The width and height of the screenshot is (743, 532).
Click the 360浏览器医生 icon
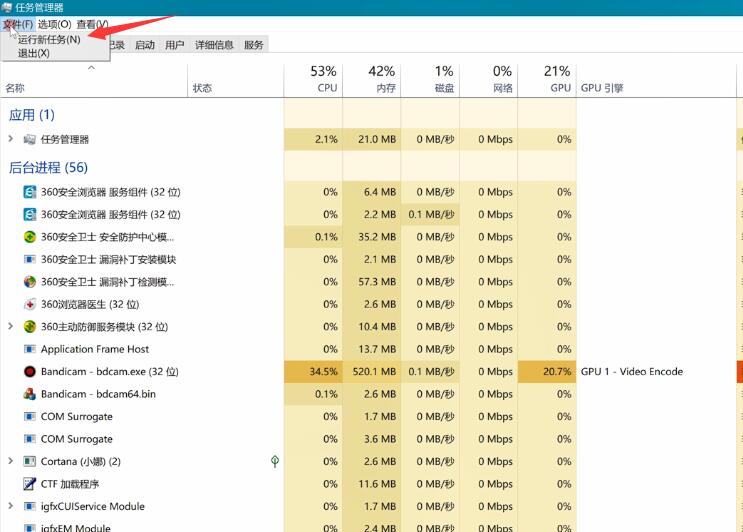(29, 304)
